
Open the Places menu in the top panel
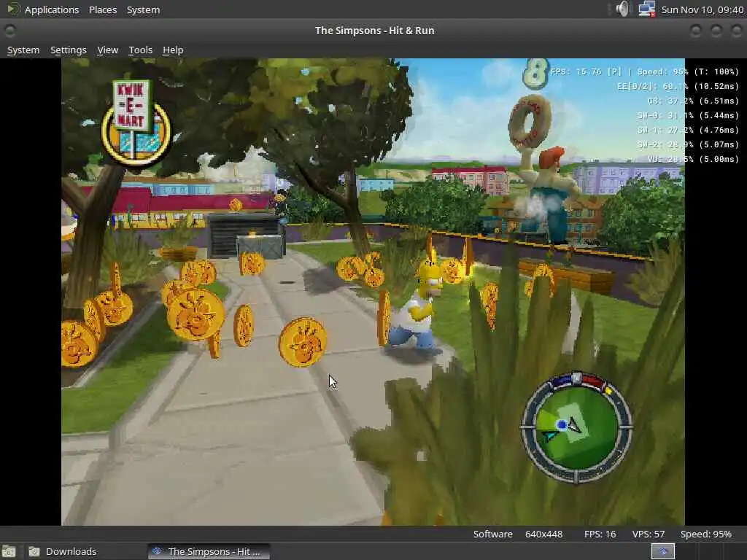pos(103,9)
